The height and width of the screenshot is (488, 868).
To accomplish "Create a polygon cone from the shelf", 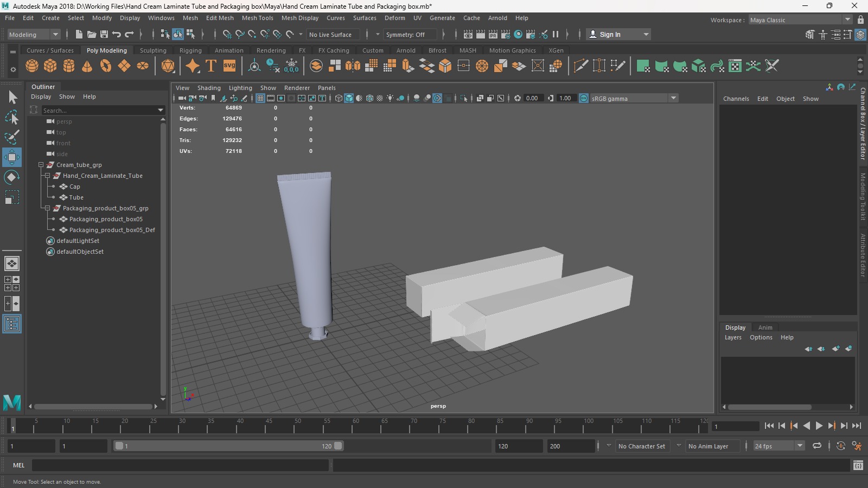I will [87, 66].
